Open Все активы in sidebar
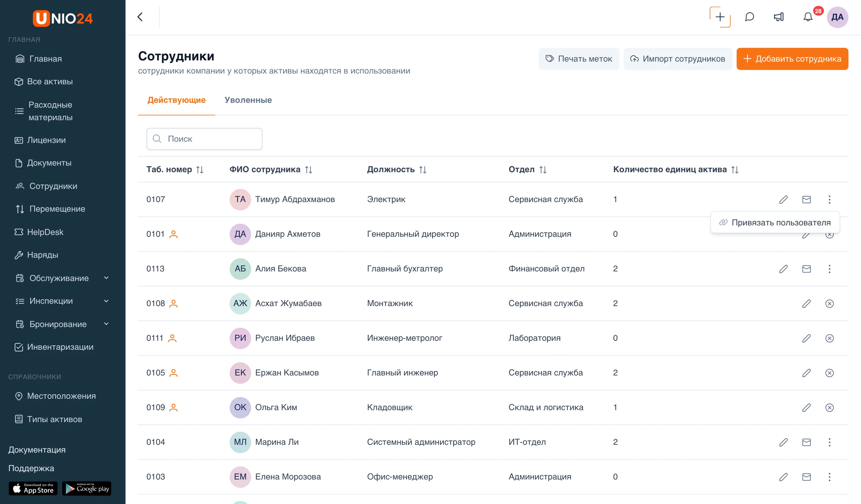Viewport: 861px width, 504px height. 43,82
